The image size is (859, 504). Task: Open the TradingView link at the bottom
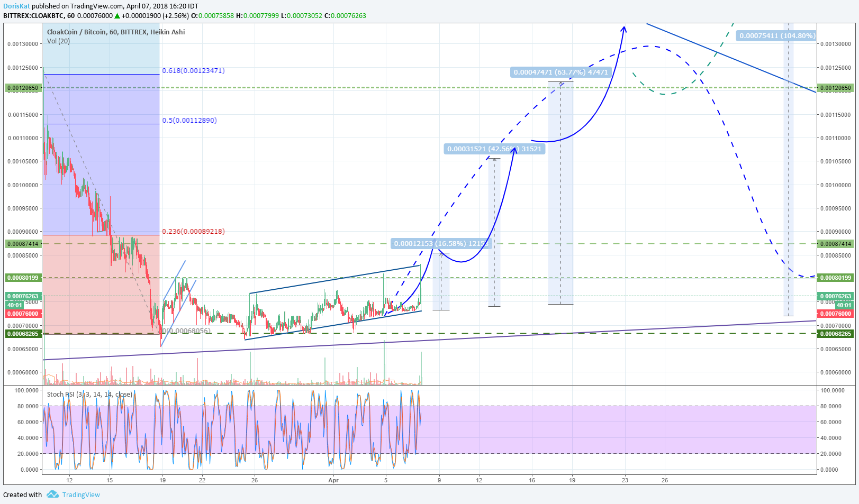click(x=81, y=495)
